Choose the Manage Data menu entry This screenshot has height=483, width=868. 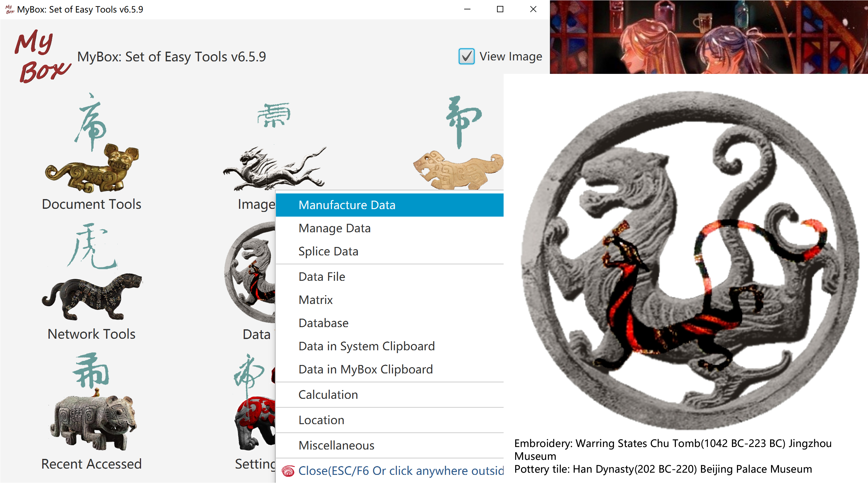(x=389, y=228)
